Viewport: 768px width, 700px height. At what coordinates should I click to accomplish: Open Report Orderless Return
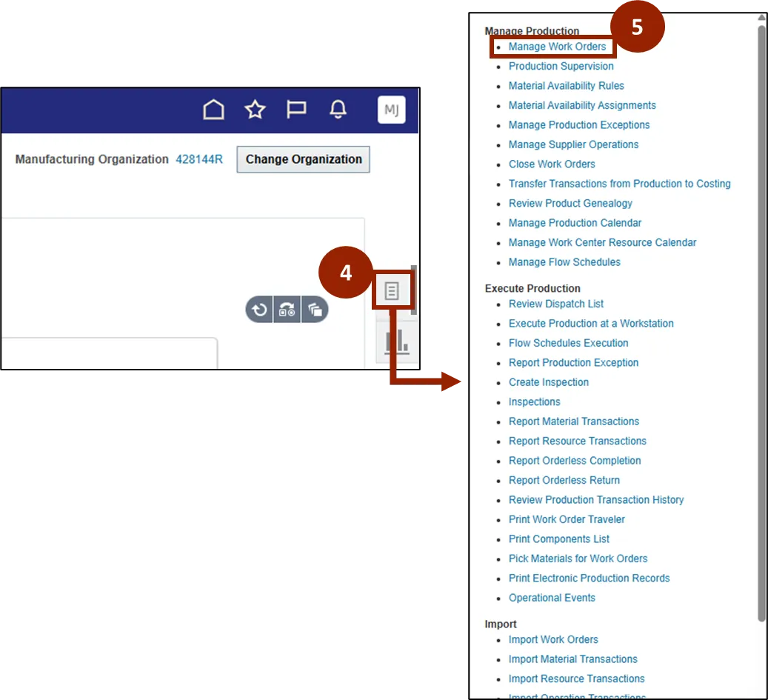point(564,480)
